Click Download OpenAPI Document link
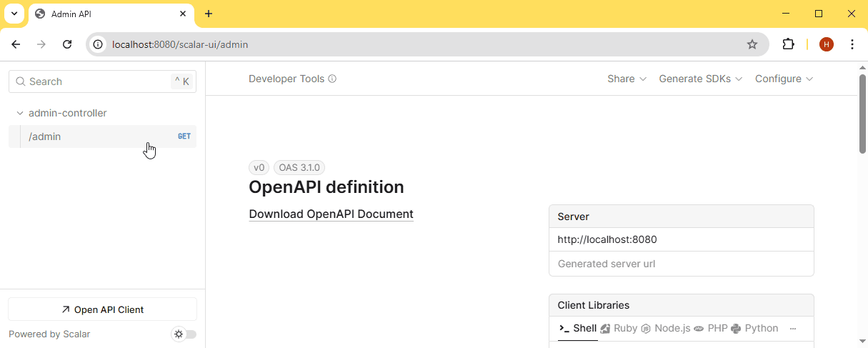 coord(331,214)
